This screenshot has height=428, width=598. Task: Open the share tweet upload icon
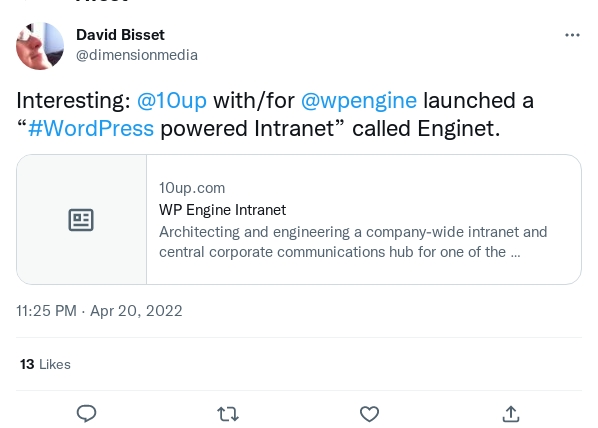pyautogui.click(x=511, y=414)
